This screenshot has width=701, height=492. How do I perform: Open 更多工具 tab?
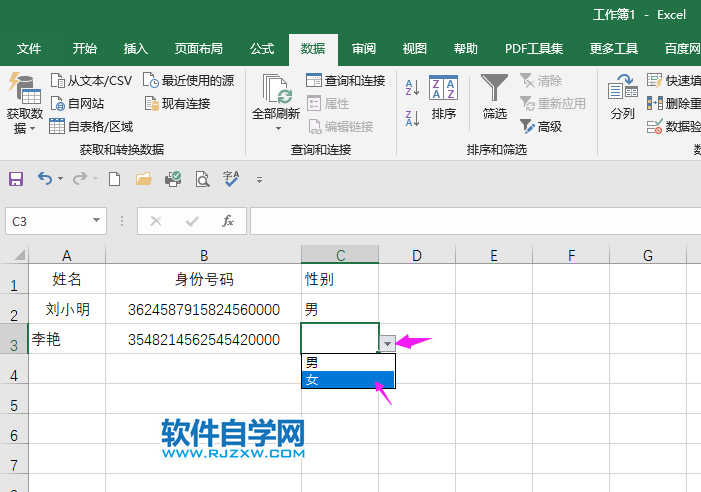[613, 49]
